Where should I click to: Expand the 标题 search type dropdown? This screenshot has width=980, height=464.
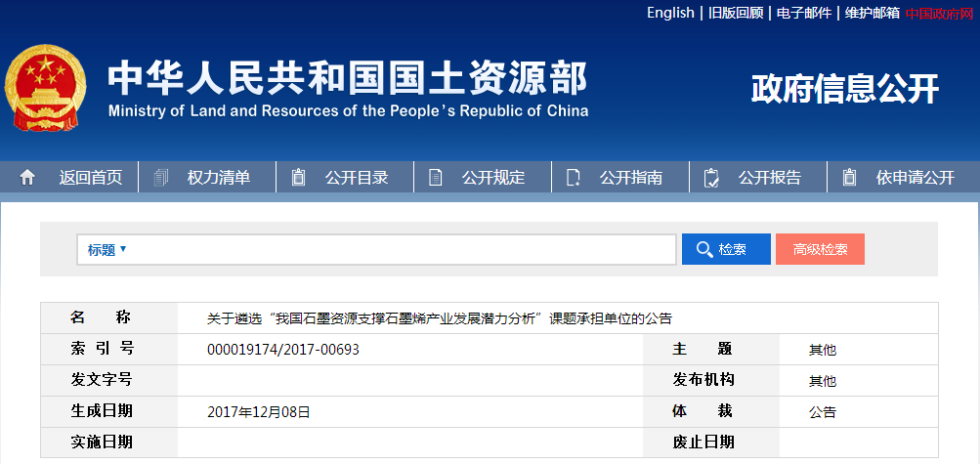tap(107, 250)
